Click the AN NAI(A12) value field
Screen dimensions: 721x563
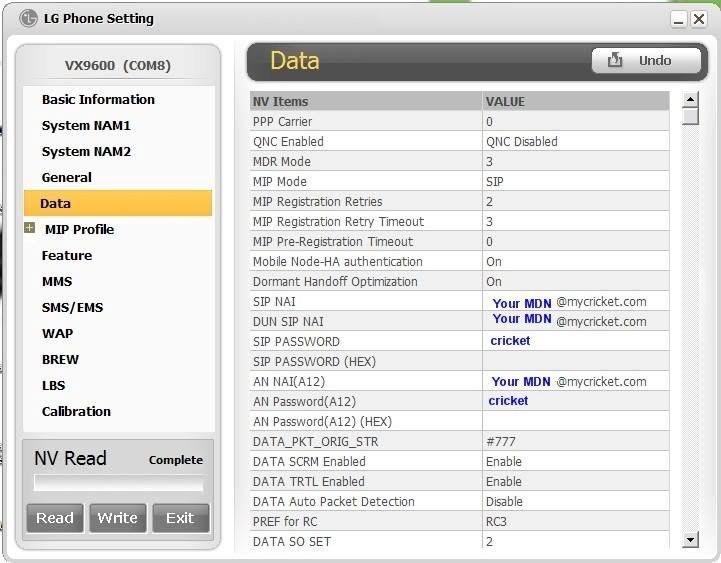tap(576, 381)
